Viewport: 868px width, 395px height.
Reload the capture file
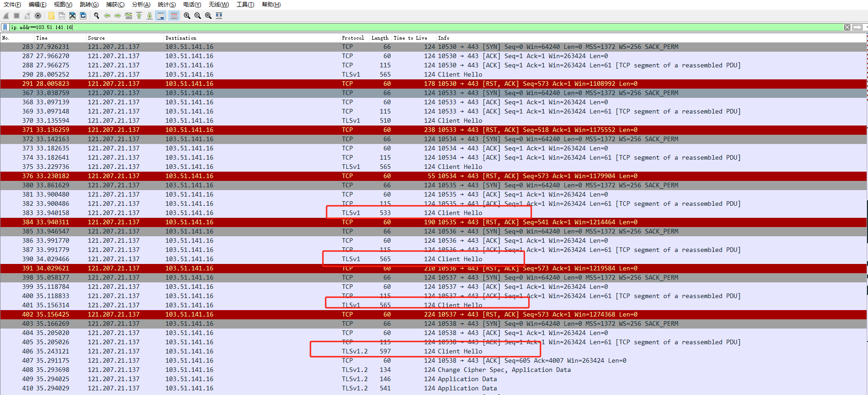coord(83,16)
